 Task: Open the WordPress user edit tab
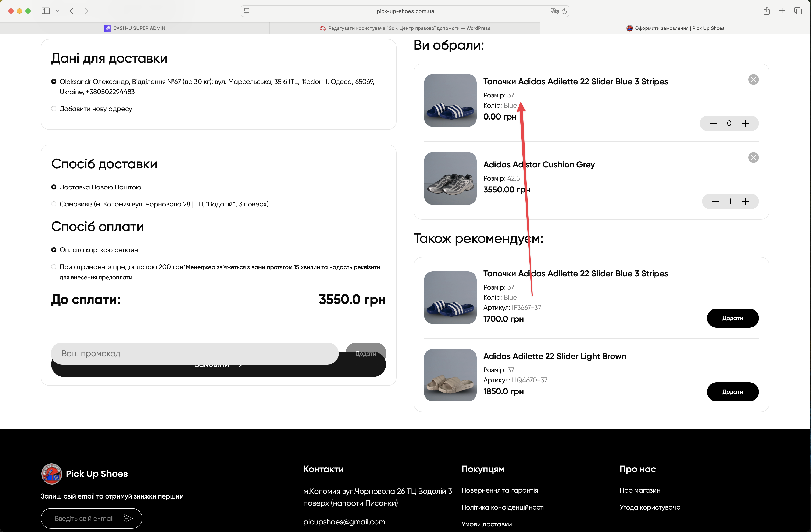pyautogui.click(x=405, y=28)
